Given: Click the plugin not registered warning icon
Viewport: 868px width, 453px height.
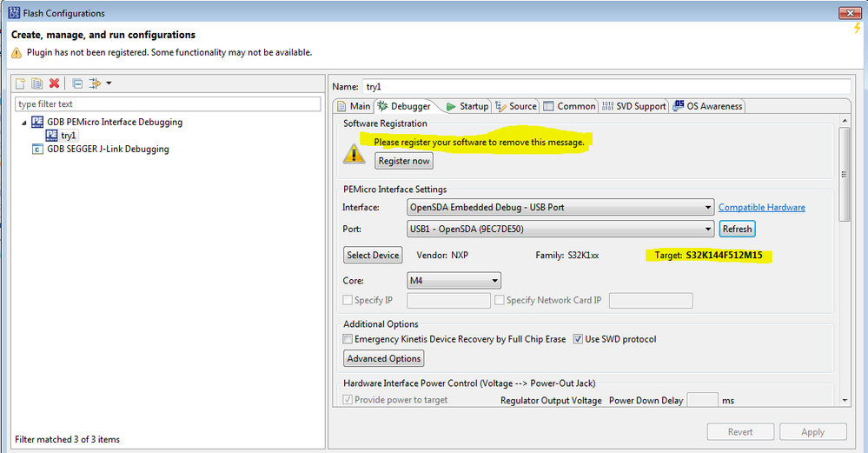Looking at the screenshot, I should coord(17,53).
